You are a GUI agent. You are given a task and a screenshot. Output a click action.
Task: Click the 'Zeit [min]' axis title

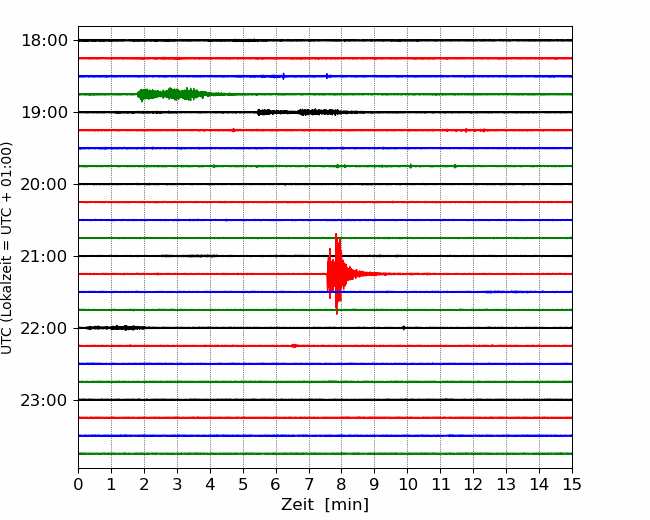325,505
